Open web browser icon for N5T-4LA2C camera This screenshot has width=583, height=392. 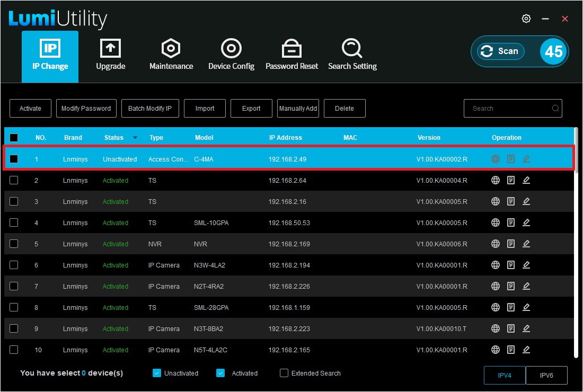pos(495,350)
